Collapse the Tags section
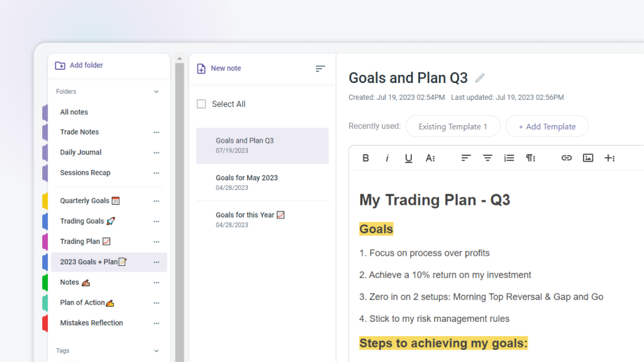Screen dimensions: 644x362 (157, 351)
